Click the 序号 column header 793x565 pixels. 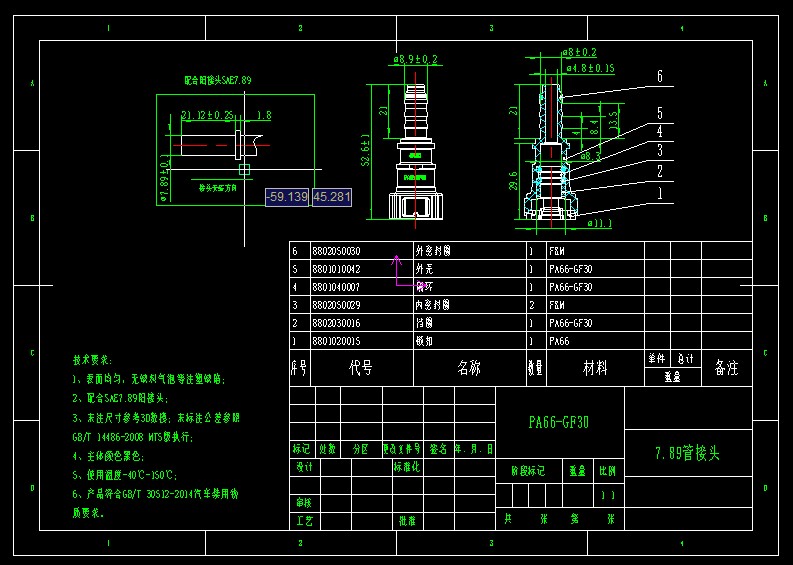point(299,368)
